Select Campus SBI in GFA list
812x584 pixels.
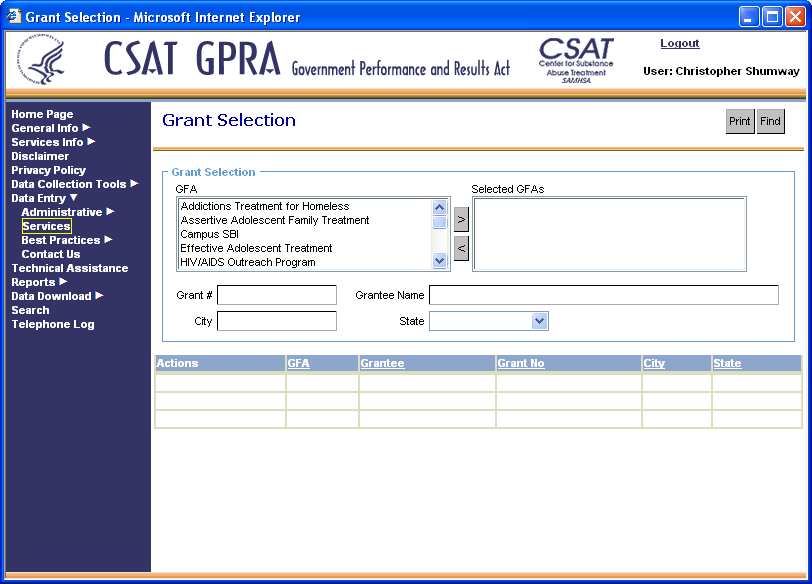(209, 234)
